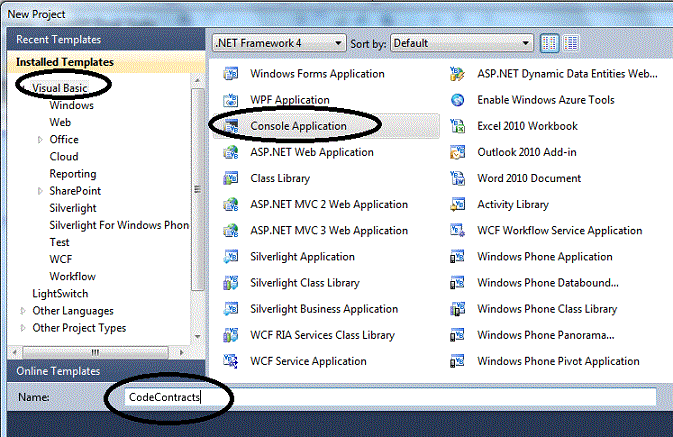
Task: Click the Windows Phone Class Library icon
Action: 458,310
